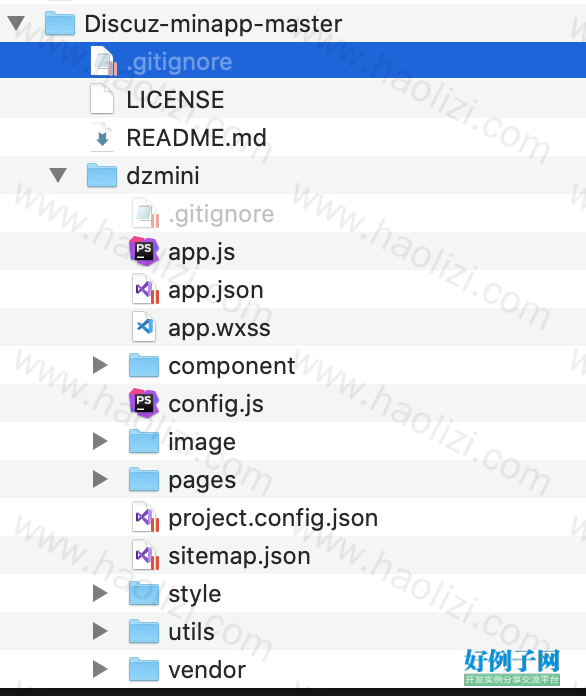Click the dzmini folder icon

point(102,175)
